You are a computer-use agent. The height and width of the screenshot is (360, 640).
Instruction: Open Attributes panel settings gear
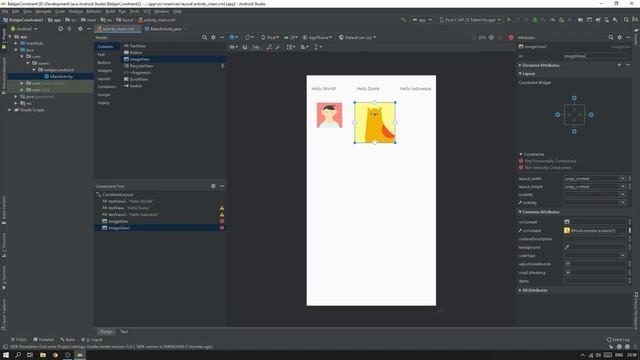pyautogui.click(x=620, y=38)
